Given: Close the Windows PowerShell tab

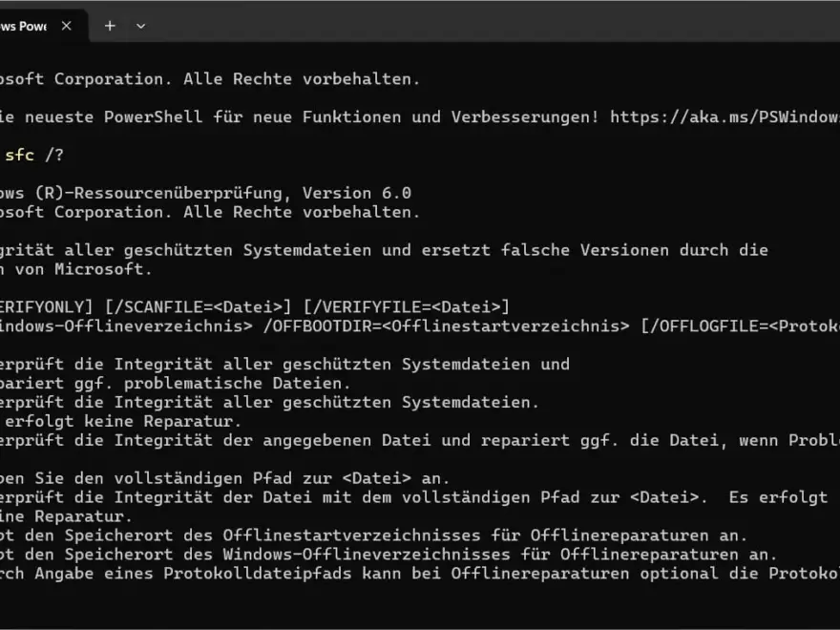Looking at the screenshot, I should (65, 26).
